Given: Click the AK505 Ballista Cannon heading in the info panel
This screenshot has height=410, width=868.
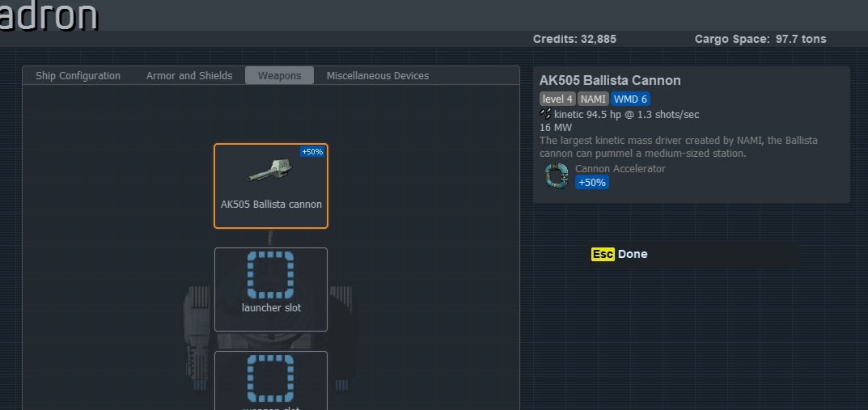Looking at the screenshot, I should [610, 81].
